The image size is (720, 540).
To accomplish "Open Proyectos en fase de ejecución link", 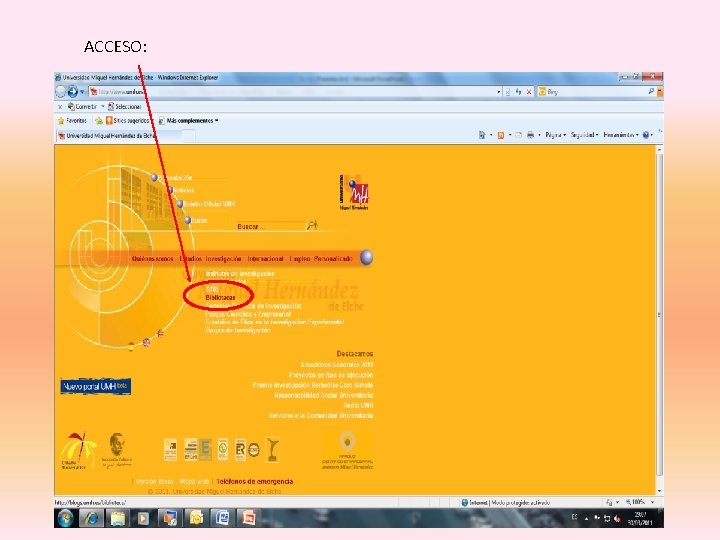I will coord(331,375).
